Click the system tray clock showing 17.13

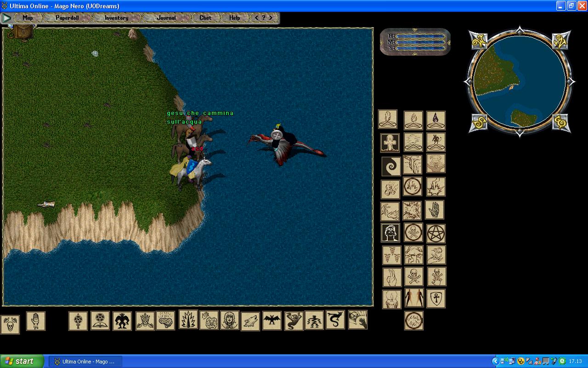coord(575,362)
